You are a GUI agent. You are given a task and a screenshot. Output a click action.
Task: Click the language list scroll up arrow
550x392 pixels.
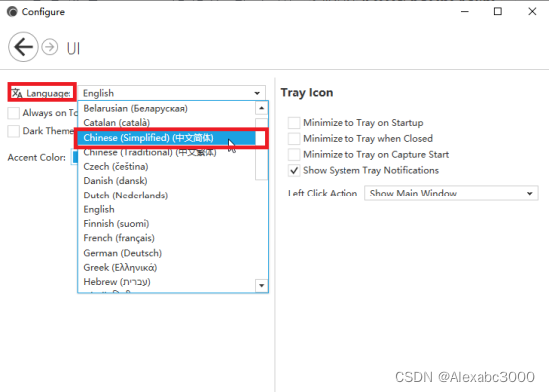(262, 108)
